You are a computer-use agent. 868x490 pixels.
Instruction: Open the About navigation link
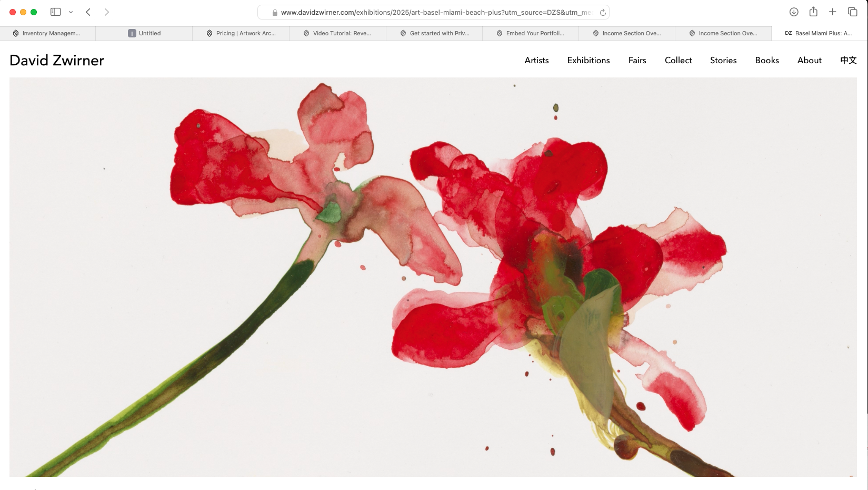[809, 60]
